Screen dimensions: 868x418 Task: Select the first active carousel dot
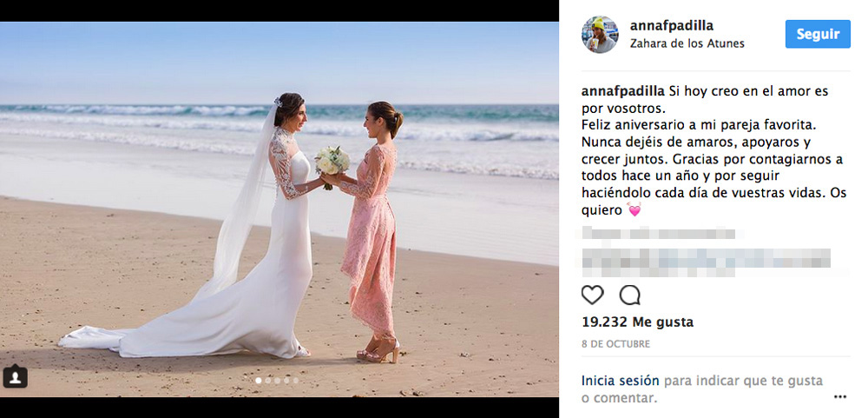click(x=259, y=381)
